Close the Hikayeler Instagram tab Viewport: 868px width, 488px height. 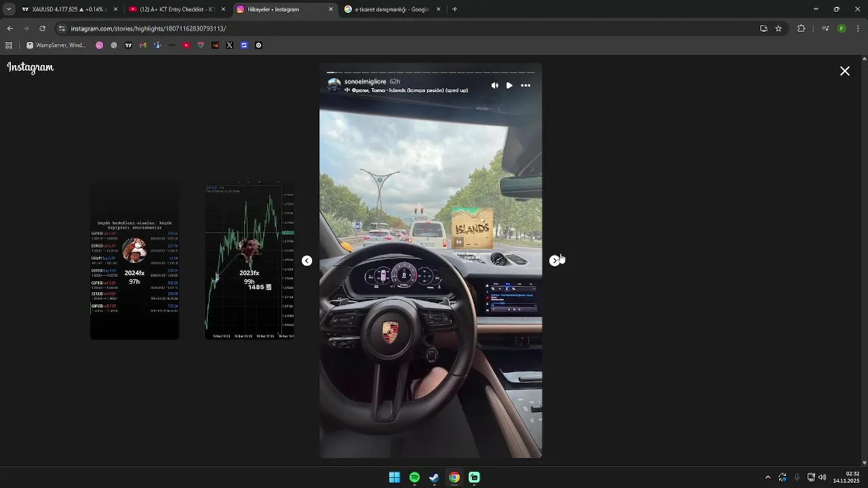(331, 9)
